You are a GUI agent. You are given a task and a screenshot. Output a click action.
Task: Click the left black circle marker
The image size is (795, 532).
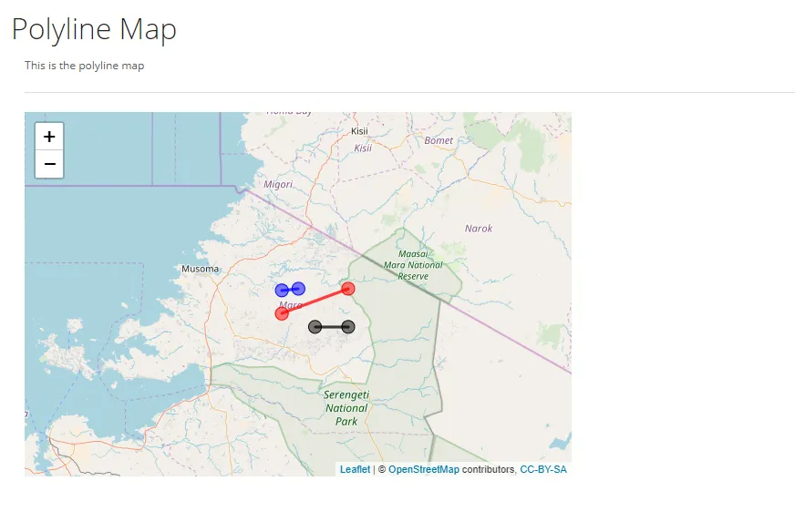point(315,327)
